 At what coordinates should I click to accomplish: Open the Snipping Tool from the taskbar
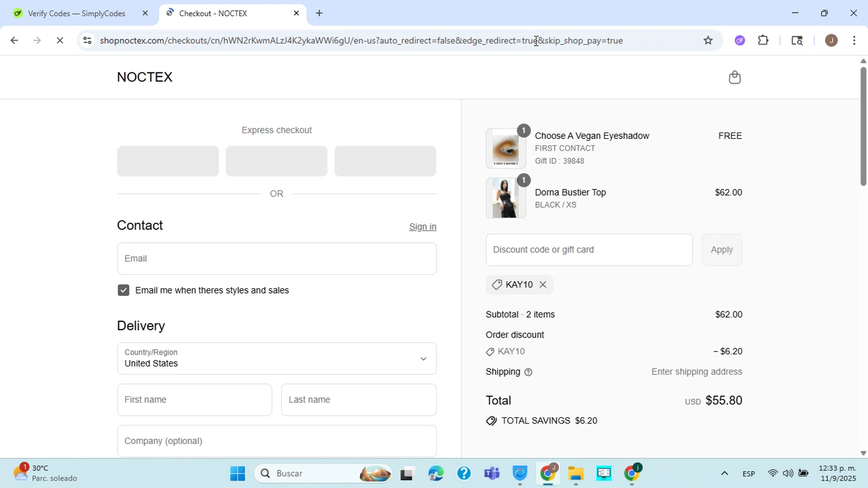tap(604, 474)
